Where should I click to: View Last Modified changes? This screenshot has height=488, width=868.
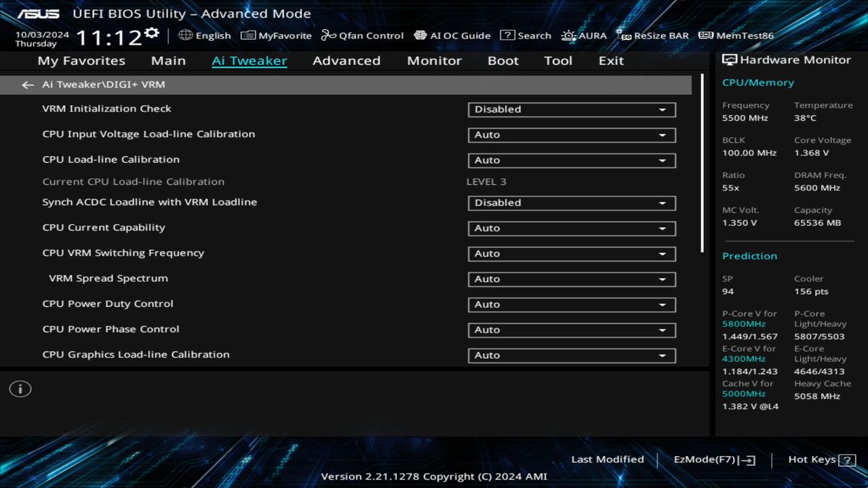(x=607, y=459)
